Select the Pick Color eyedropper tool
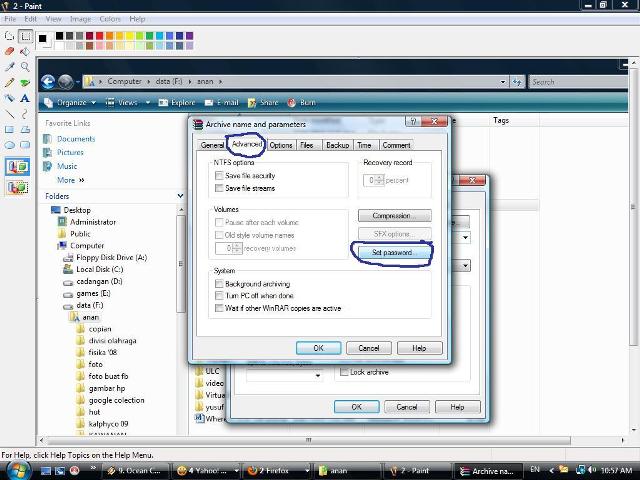 [x=9, y=67]
